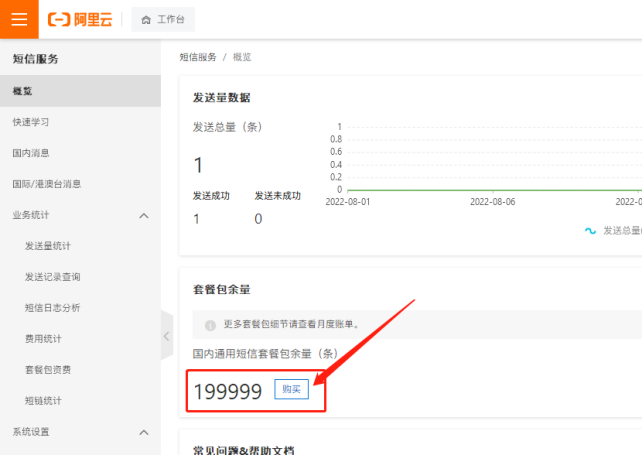
Task: Click the 发送量数据 heading
Action: 221,98
